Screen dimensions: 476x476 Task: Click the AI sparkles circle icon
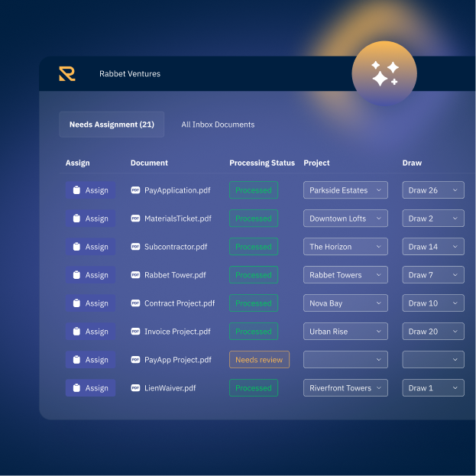coord(384,73)
